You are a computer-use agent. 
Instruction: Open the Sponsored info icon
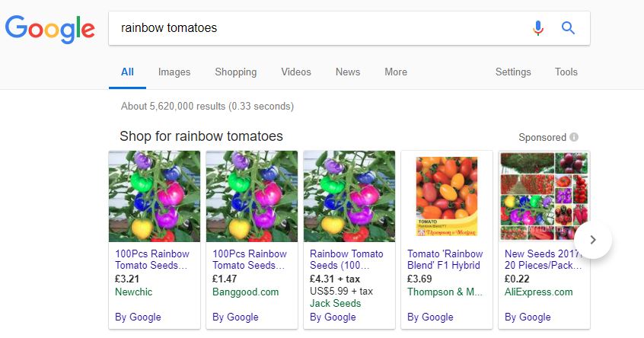click(x=574, y=137)
